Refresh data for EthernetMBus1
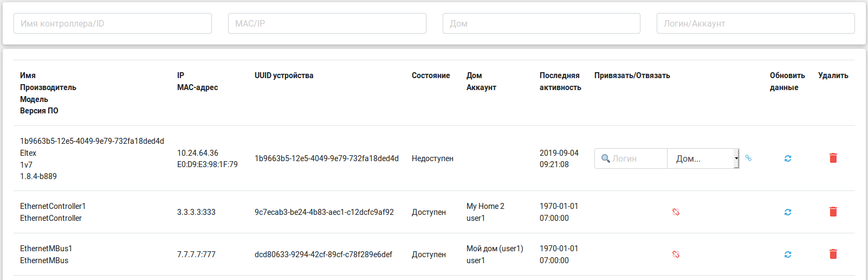Viewport: 868px width, 280px height. [788, 254]
